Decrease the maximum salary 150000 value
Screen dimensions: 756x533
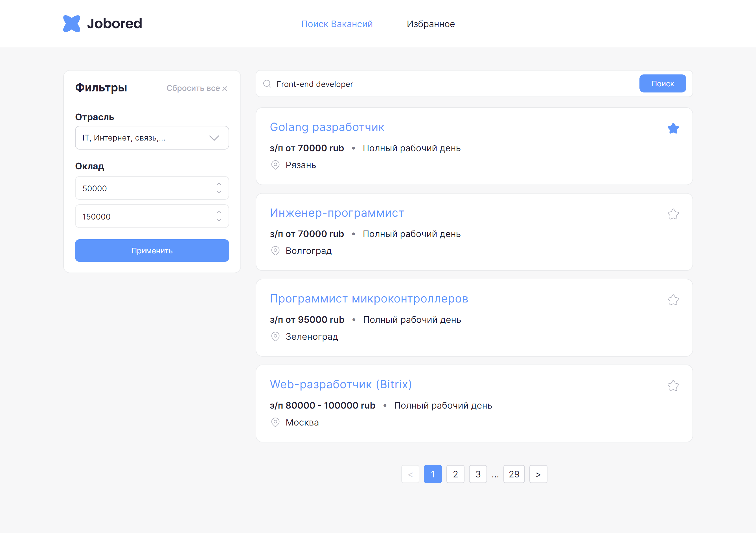pyautogui.click(x=219, y=220)
